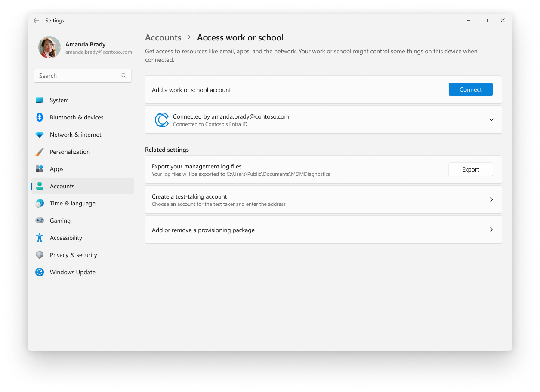Select Personalization label in sidebar
Screen dimensions: 540x392
(70, 152)
